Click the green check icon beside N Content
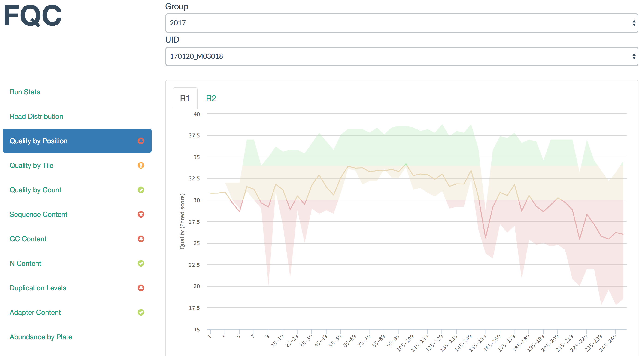644x356 pixels. click(x=141, y=264)
